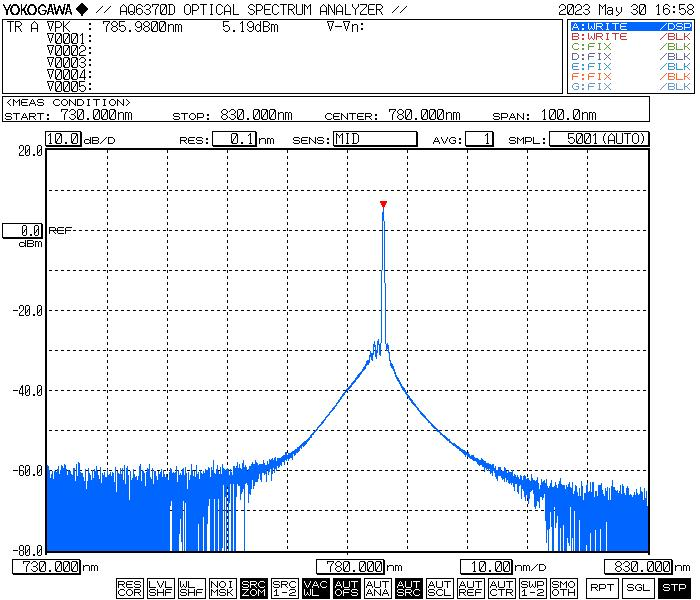Click the 780.000 nm center wavelength field

[x=351, y=567]
